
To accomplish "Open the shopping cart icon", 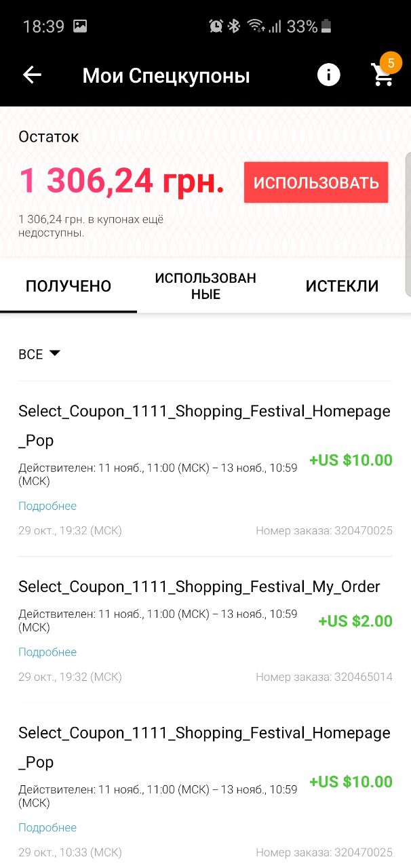I will tap(383, 75).
